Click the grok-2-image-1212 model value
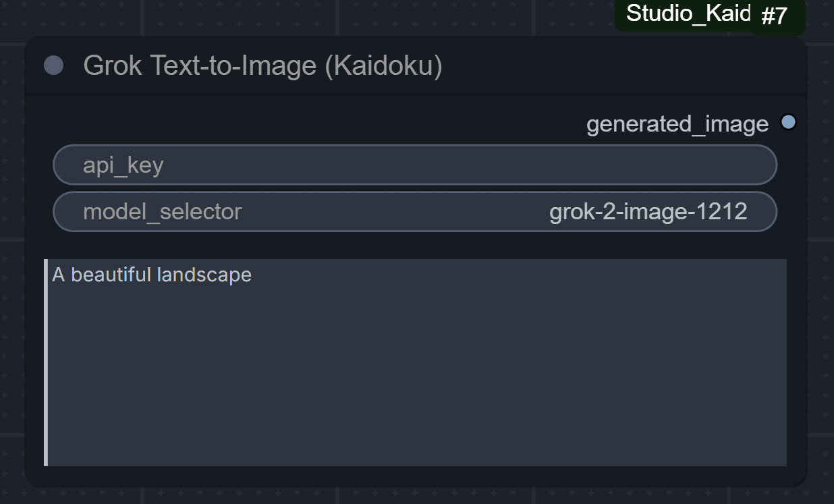The image size is (834, 504). [648, 212]
